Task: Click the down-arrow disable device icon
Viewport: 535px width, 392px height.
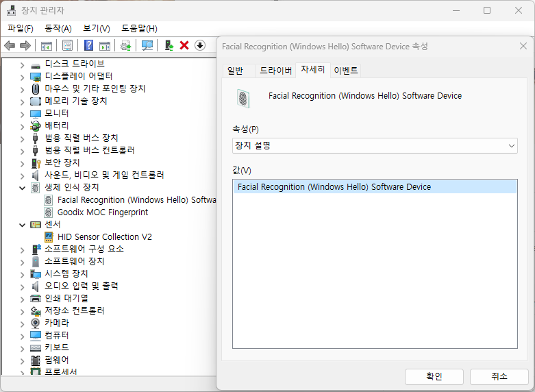Action: [200, 45]
